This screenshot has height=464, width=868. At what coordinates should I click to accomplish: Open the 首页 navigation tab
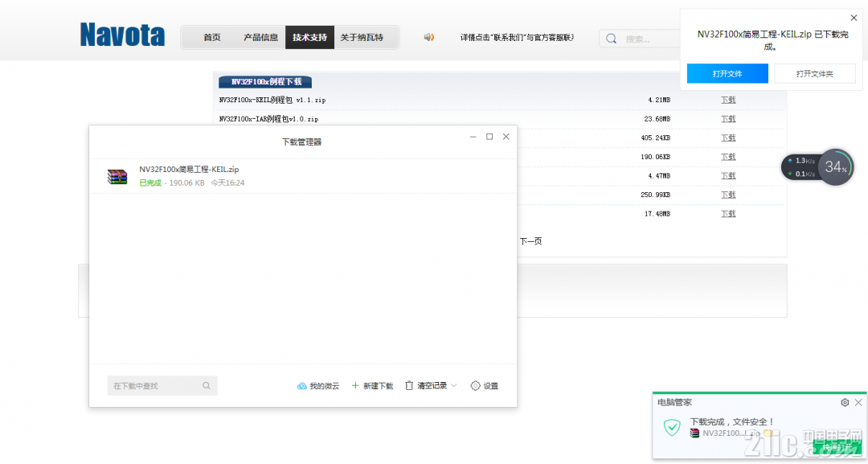[x=212, y=37]
